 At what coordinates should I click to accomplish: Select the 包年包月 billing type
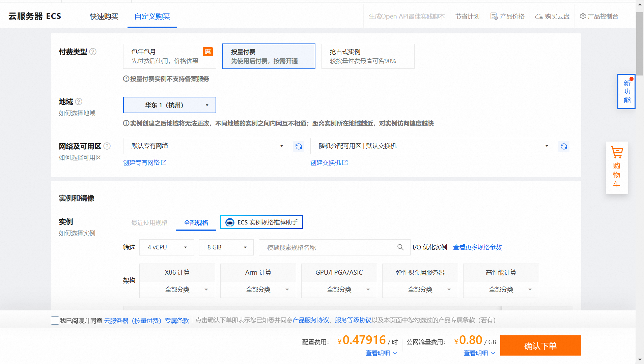point(169,56)
